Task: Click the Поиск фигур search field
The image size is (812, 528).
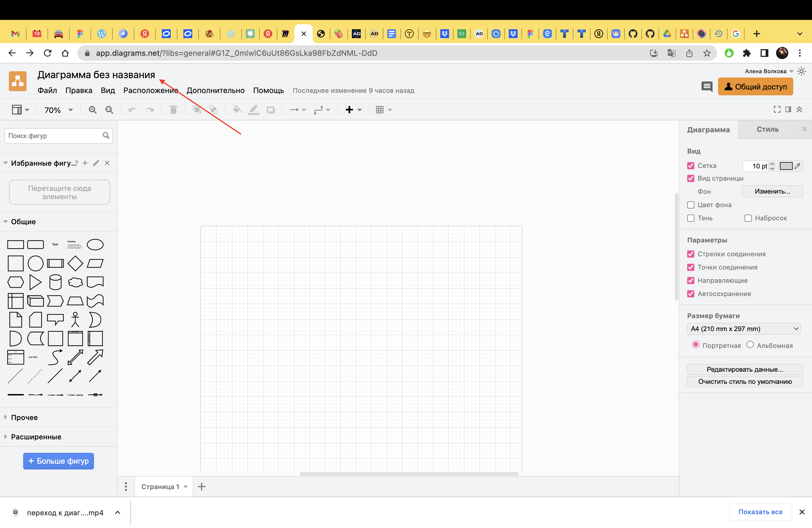Action: (x=51, y=135)
